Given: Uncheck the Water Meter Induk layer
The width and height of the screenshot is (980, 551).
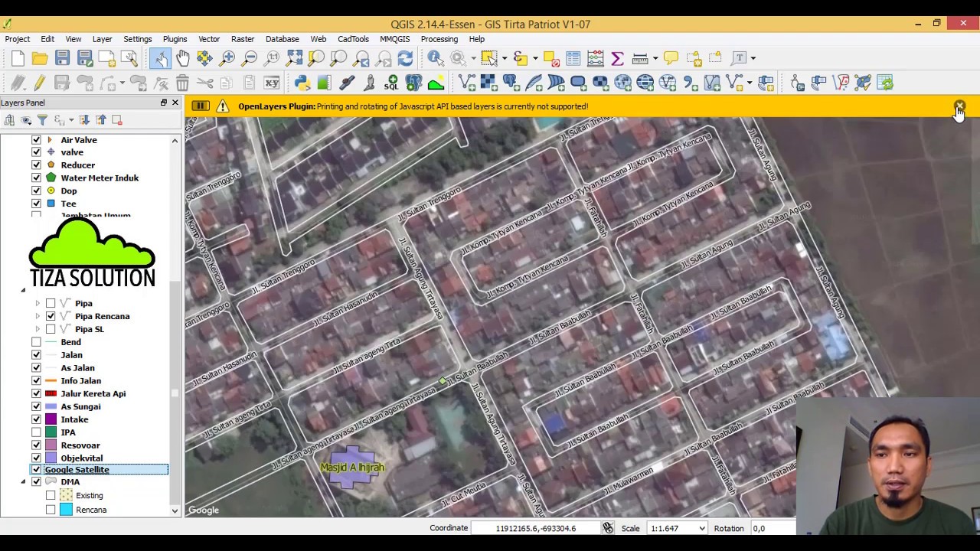Looking at the screenshot, I should (x=36, y=178).
